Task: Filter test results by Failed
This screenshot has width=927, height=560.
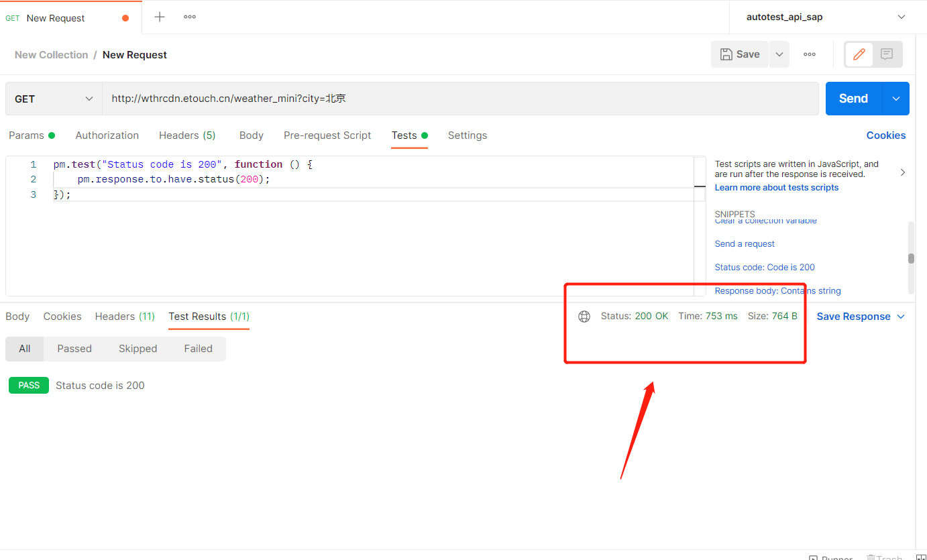Action: (x=198, y=349)
